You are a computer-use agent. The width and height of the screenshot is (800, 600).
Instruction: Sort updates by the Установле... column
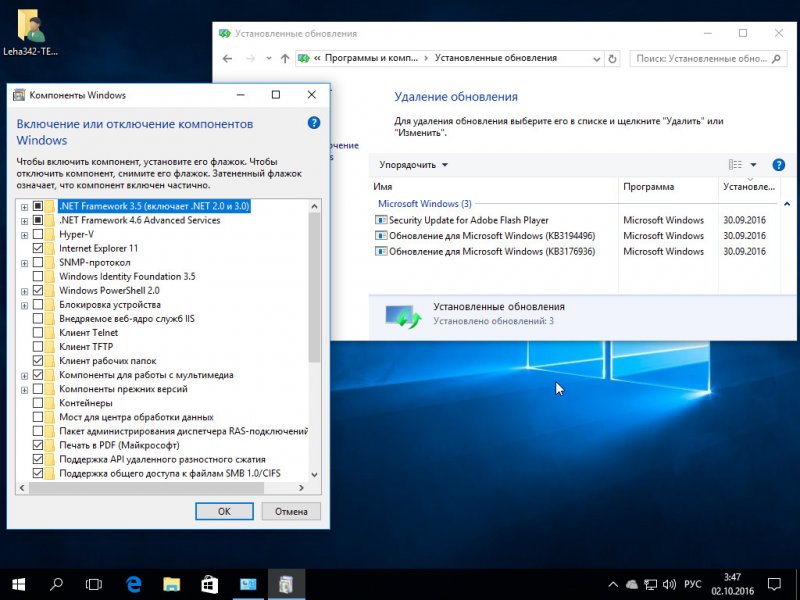pos(749,187)
